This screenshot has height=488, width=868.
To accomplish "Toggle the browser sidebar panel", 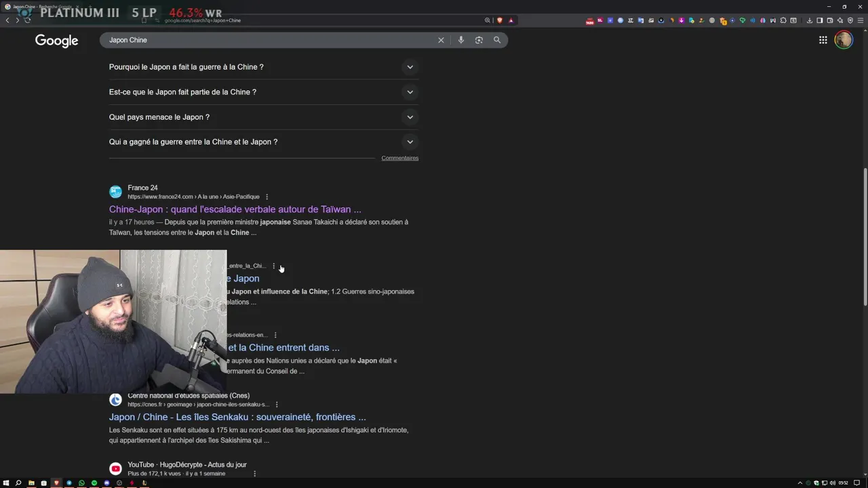I will pos(819,20).
